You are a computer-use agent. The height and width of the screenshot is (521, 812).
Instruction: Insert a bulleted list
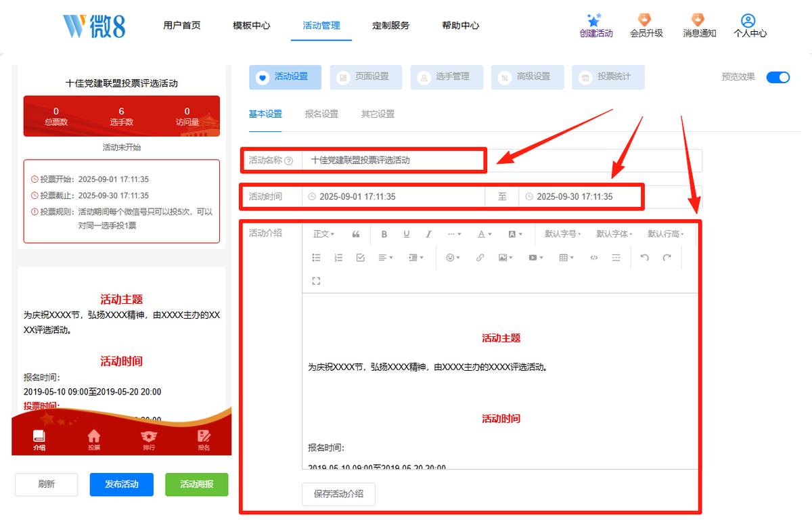click(x=316, y=258)
